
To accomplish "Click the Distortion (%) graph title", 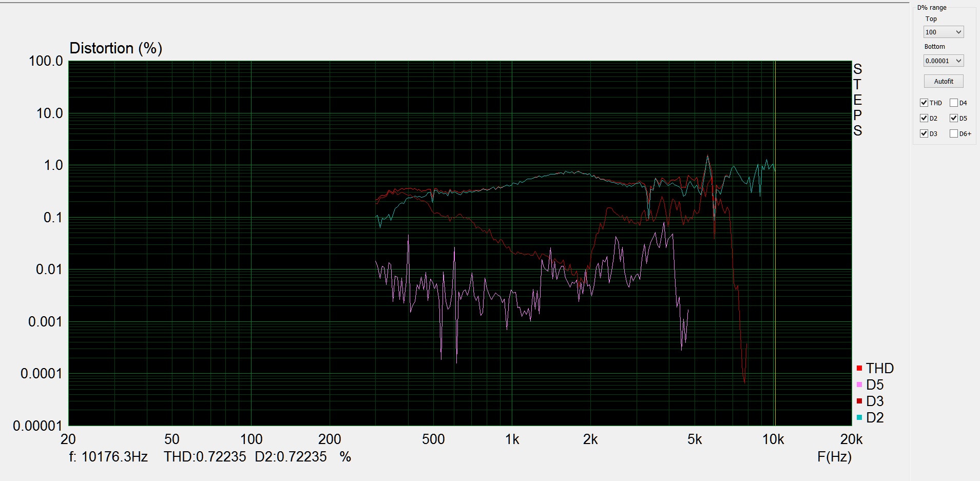I will 116,48.
